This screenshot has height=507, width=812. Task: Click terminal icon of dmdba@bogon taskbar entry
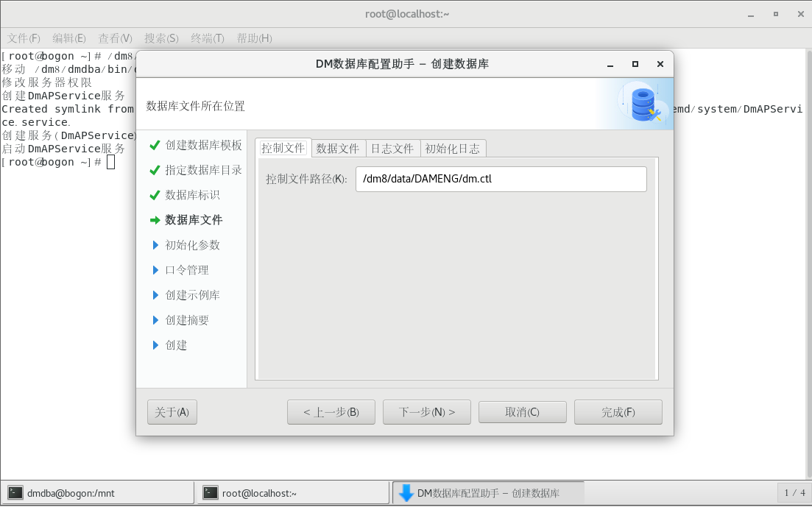pos(15,493)
